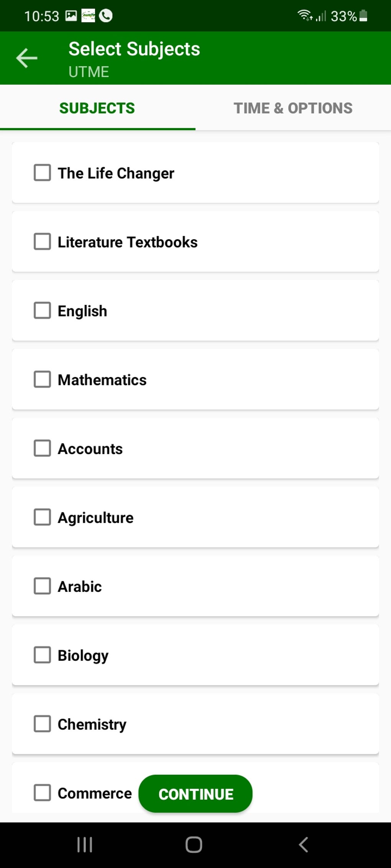Check the Arabic subject box
This screenshot has height=868, width=391.
(42, 586)
